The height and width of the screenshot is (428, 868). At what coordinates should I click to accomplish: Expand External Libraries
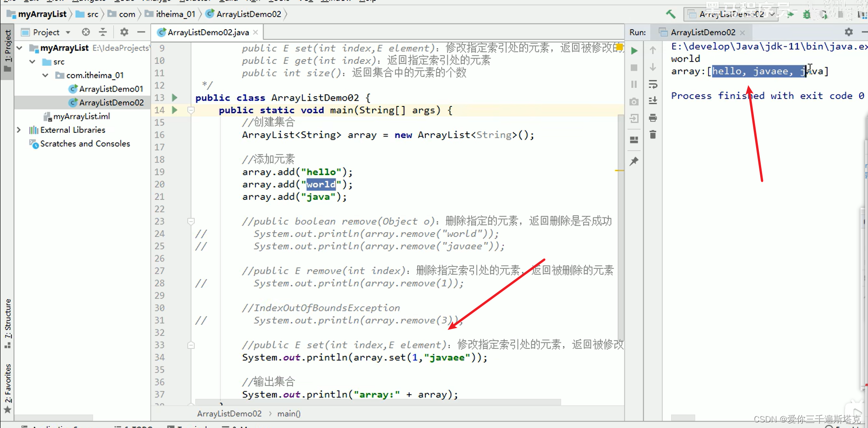(19, 130)
